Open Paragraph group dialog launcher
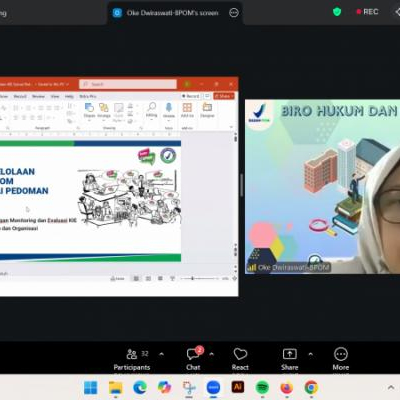 78,128
